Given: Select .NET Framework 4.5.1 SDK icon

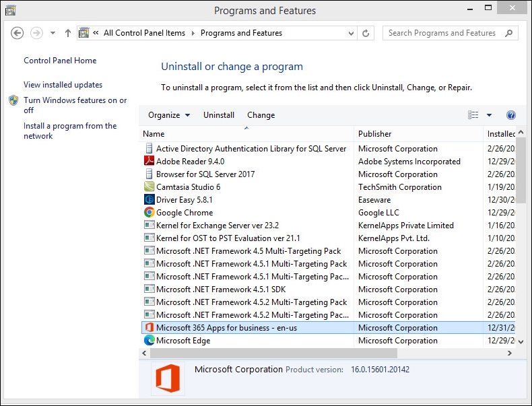Looking at the screenshot, I should pos(149,289).
